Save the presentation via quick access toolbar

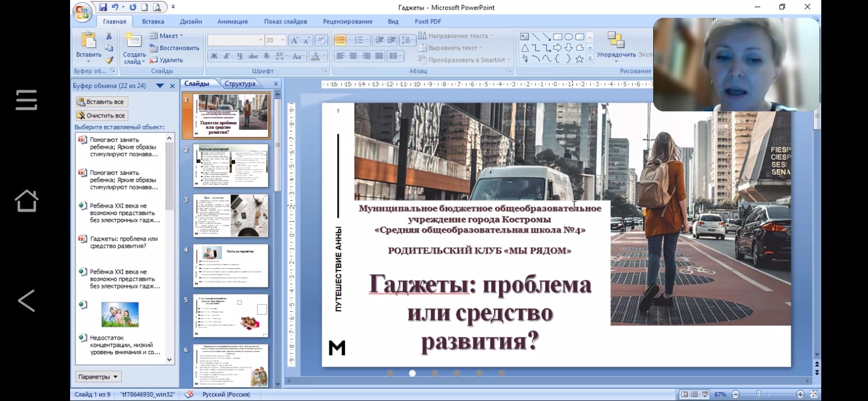pyautogui.click(x=103, y=7)
